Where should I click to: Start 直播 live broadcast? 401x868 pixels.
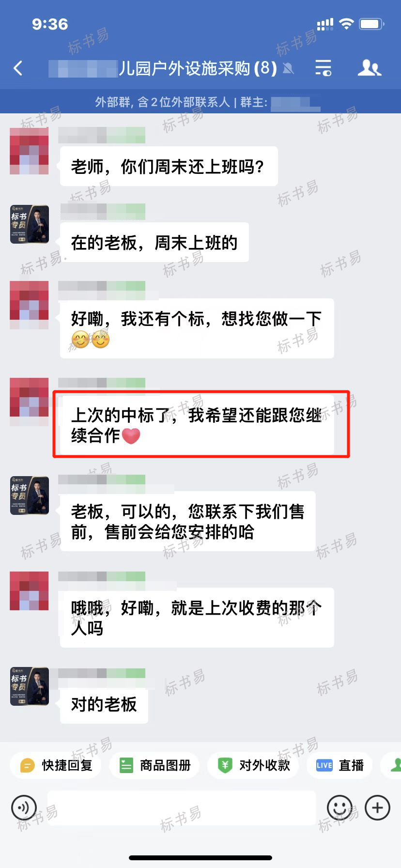tap(339, 765)
